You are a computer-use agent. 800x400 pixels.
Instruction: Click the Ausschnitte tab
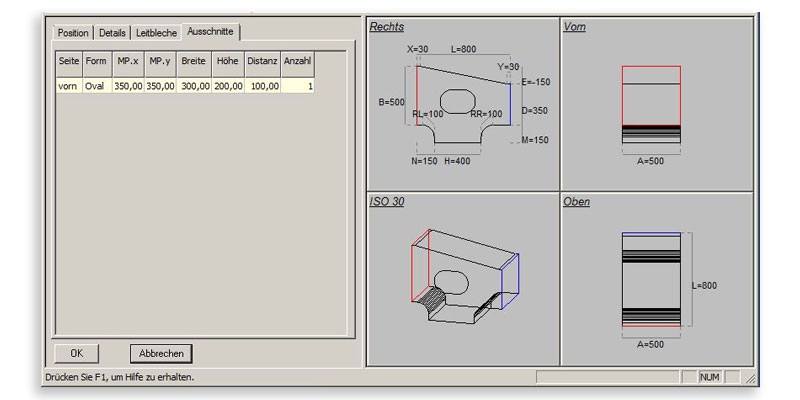coord(210,32)
